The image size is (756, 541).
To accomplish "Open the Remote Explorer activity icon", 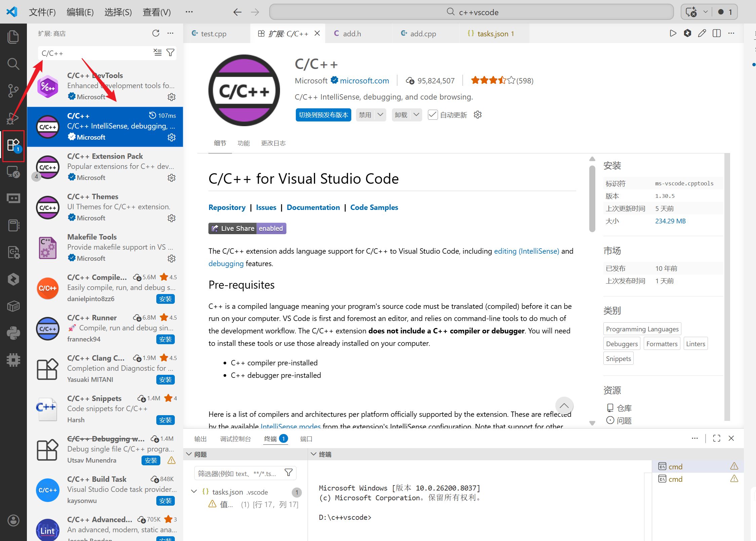I will point(13,172).
